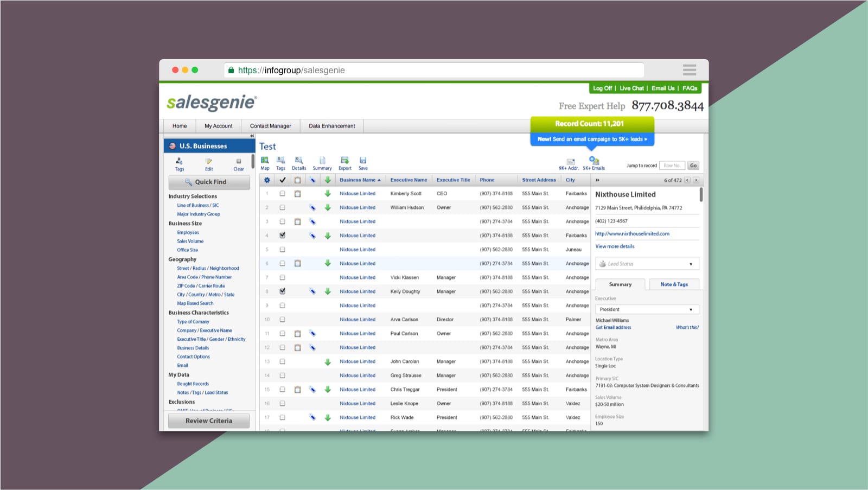
Task: Open the President executive dropdown
Action: point(647,309)
